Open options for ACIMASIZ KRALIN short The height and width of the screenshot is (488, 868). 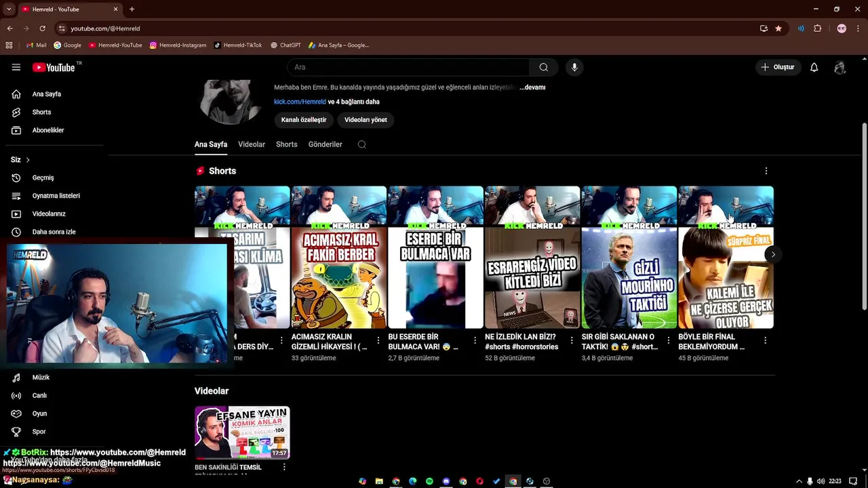(x=378, y=341)
